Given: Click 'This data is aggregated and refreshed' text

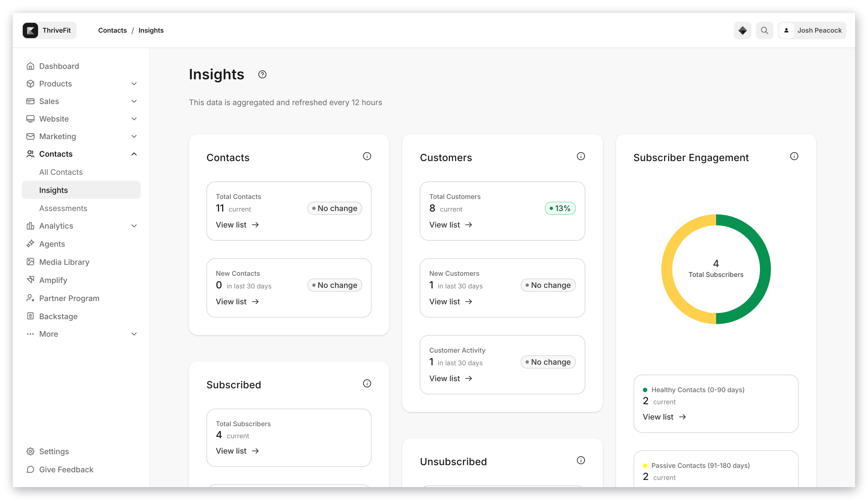Looking at the screenshot, I should [x=285, y=102].
